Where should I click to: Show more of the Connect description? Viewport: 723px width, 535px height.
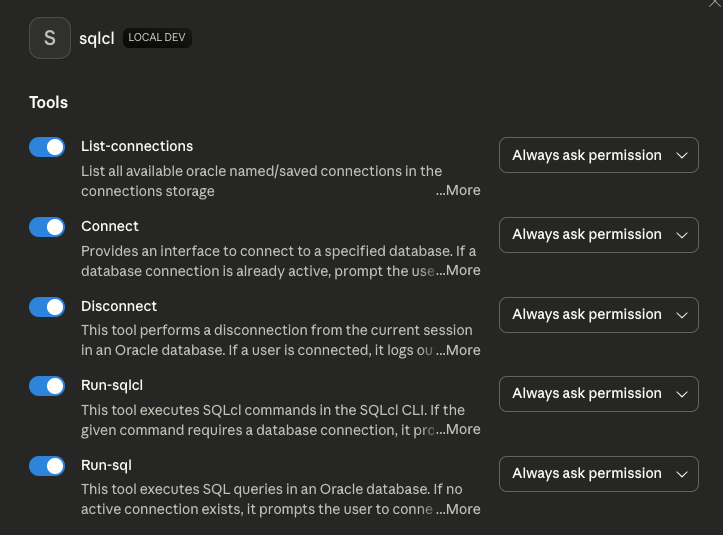pos(459,270)
